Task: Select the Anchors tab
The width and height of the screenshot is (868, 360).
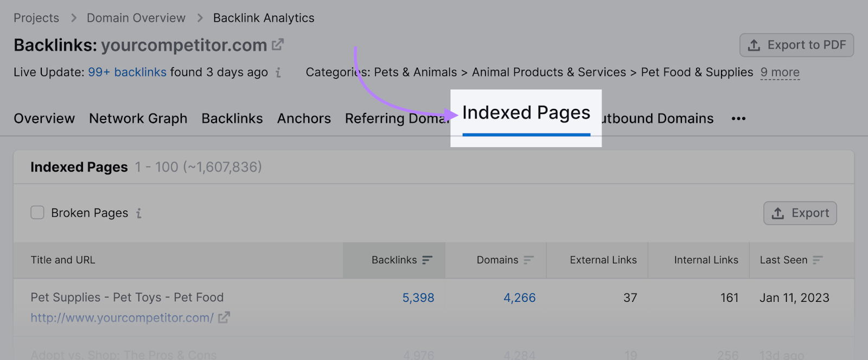Action: click(304, 118)
